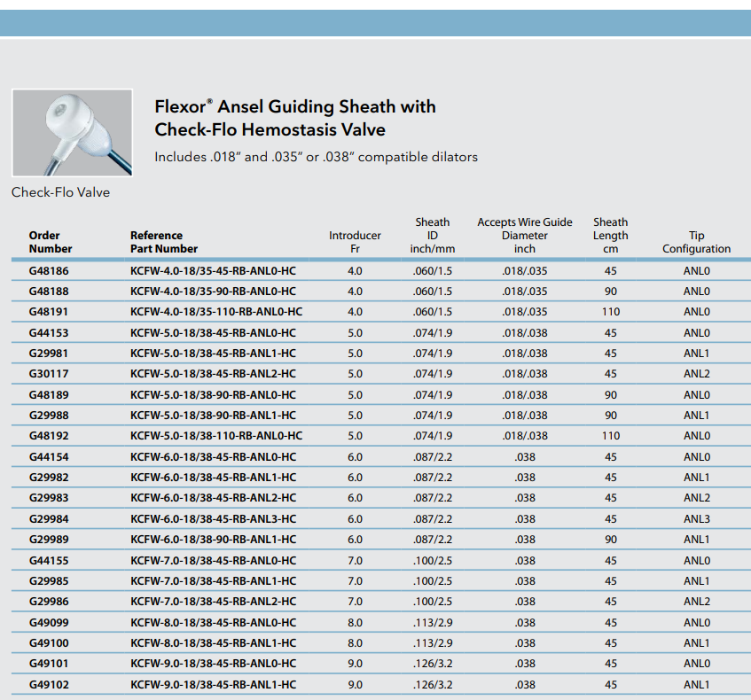Click the Check-Flo Valve product thumbnail

pyautogui.click(x=73, y=133)
